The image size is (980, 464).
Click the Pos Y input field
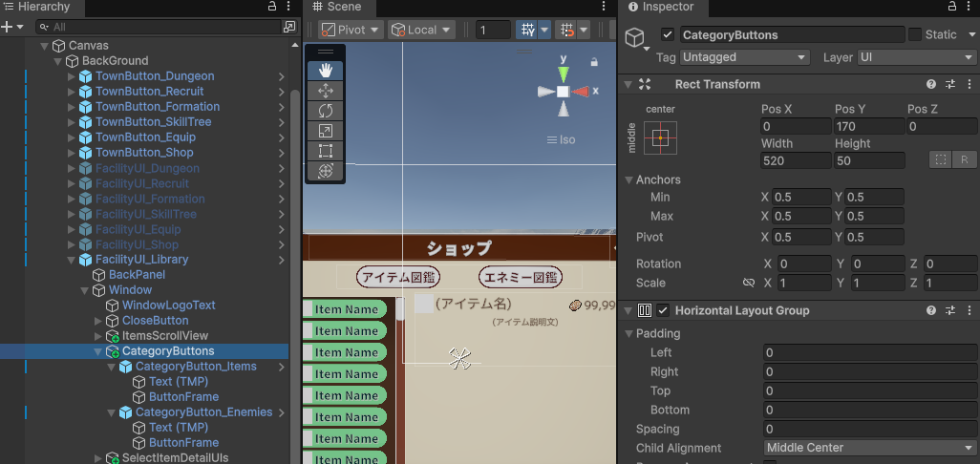pyautogui.click(x=868, y=126)
